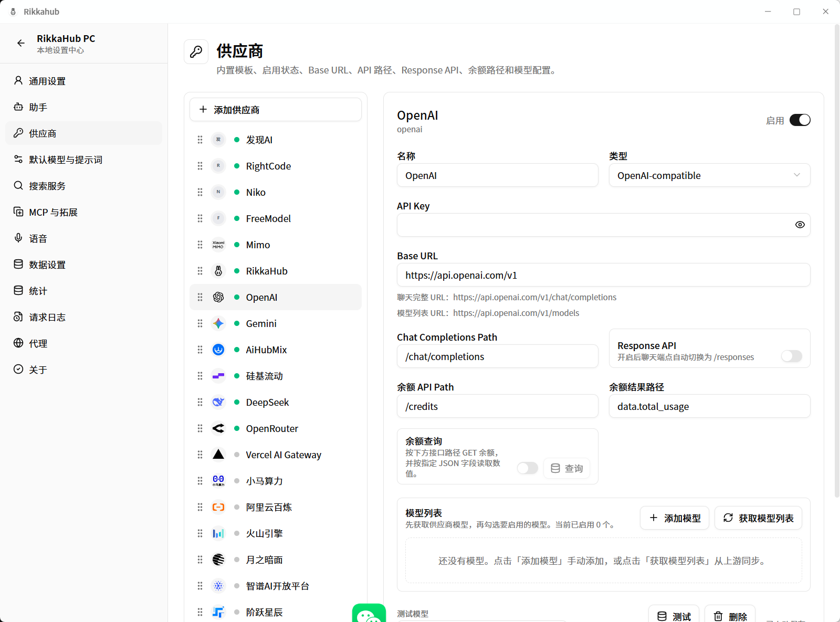Click the Niko provider avatar icon
840x622 pixels.
coord(218,192)
